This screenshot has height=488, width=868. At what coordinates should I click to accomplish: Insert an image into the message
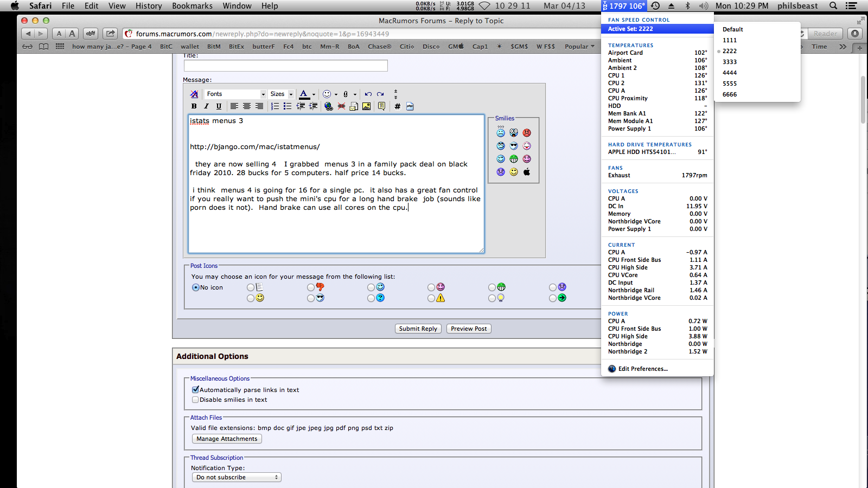[x=367, y=106]
